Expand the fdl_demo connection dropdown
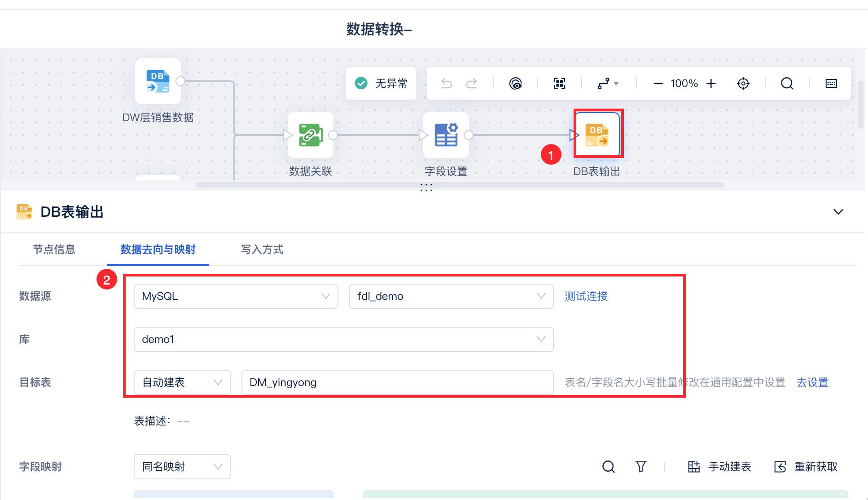Screen dimensions: 868x500 pyautogui.click(x=452, y=296)
